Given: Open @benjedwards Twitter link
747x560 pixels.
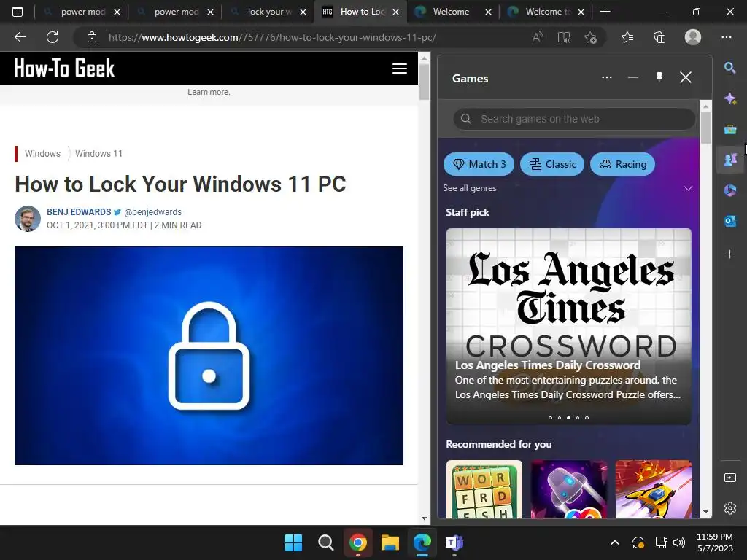Looking at the screenshot, I should coord(152,212).
